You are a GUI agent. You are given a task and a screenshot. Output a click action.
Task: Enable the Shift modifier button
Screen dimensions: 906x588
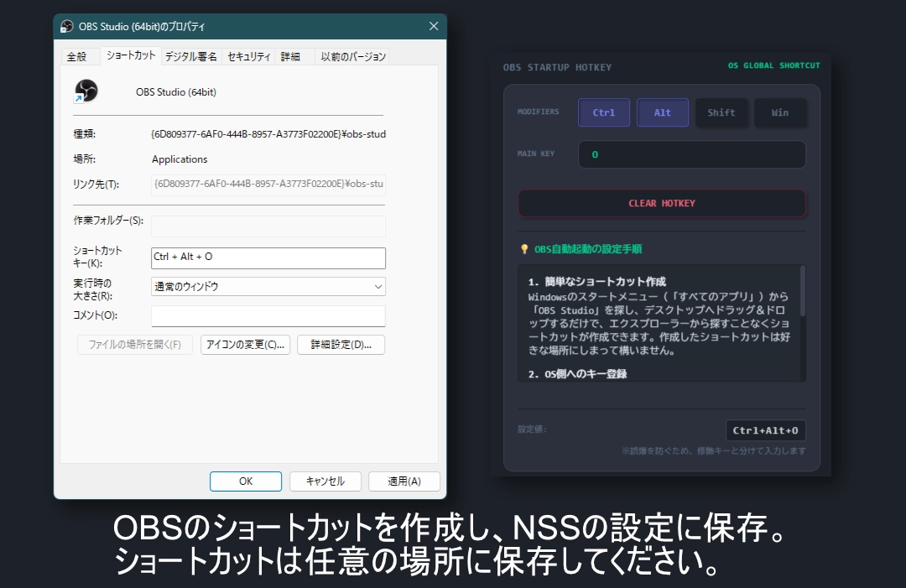coord(721,112)
